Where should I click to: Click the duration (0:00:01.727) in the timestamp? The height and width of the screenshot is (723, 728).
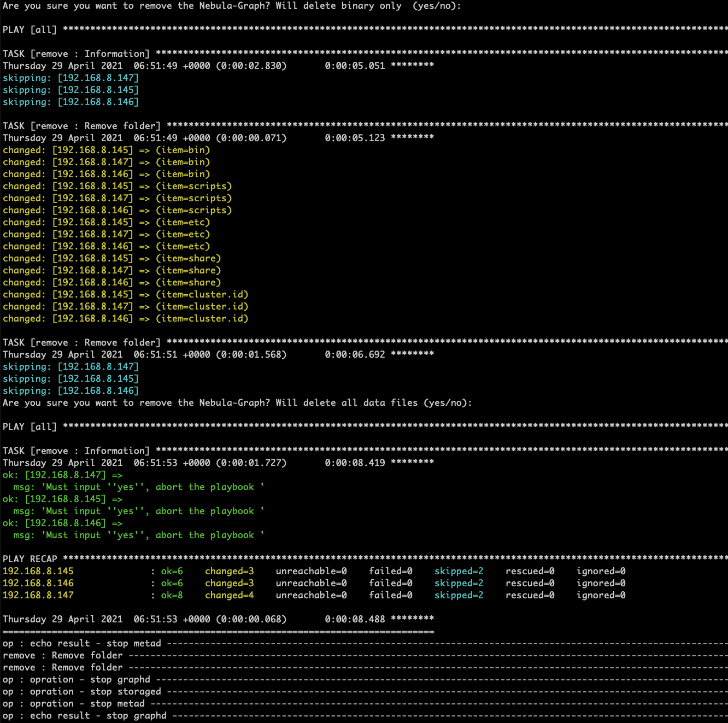click(251, 463)
